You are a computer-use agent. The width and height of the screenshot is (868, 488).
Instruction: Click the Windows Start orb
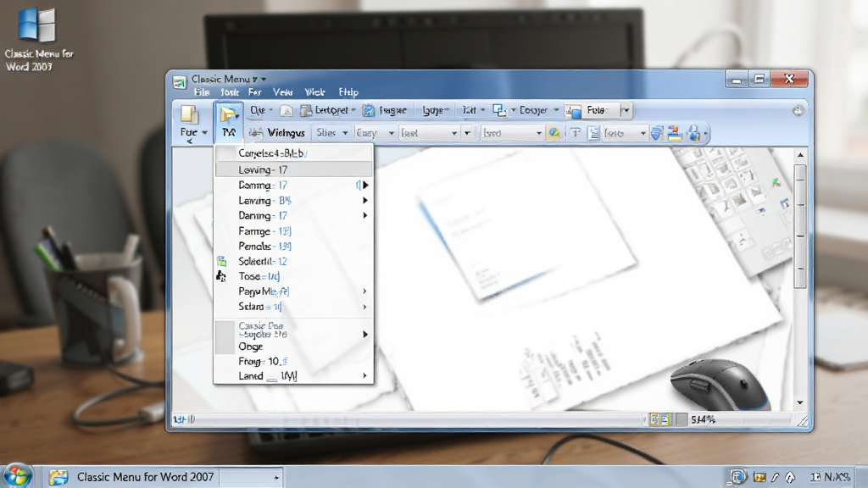click(17, 476)
